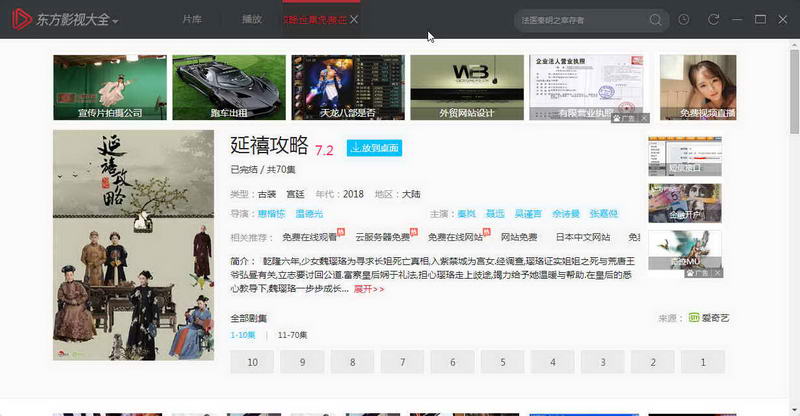Viewport: 800px width, 416px height.
Task: Select the 1-10集 episode range tab
Action: (243, 335)
